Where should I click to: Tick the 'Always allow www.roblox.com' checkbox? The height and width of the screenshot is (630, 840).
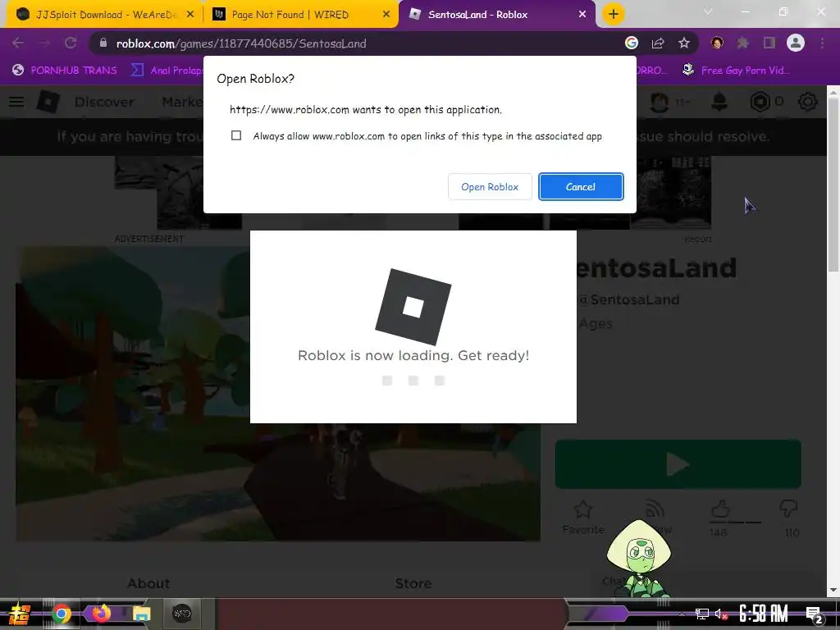tap(236, 135)
